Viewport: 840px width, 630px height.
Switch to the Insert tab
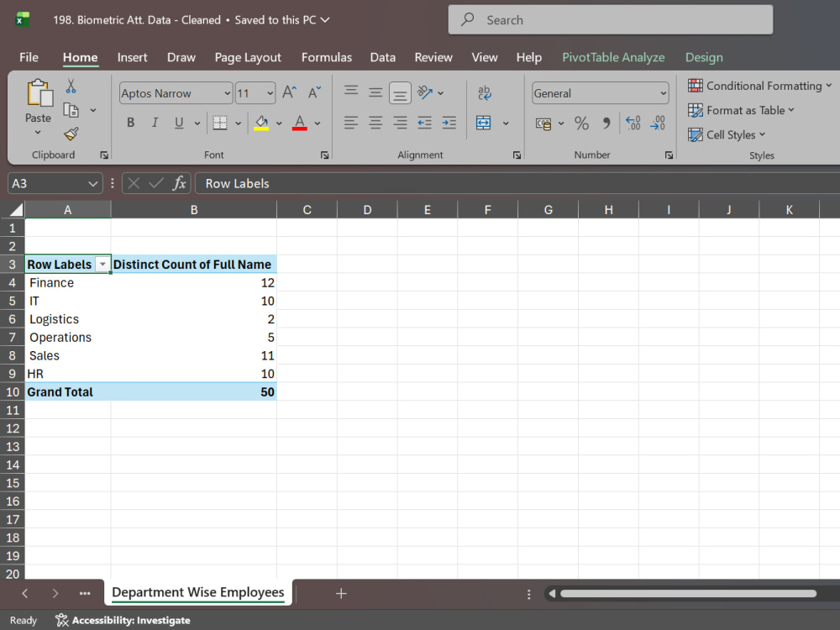(132, 57)
